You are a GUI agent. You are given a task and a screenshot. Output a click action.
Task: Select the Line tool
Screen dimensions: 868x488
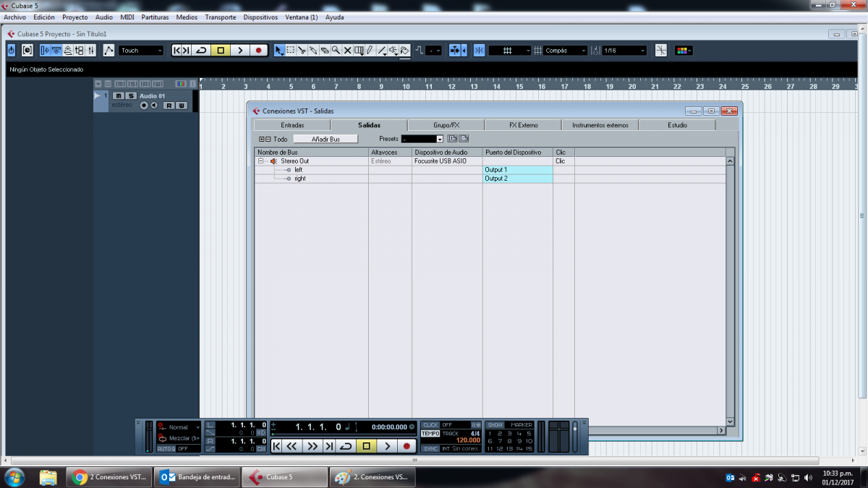click(381, 50)
